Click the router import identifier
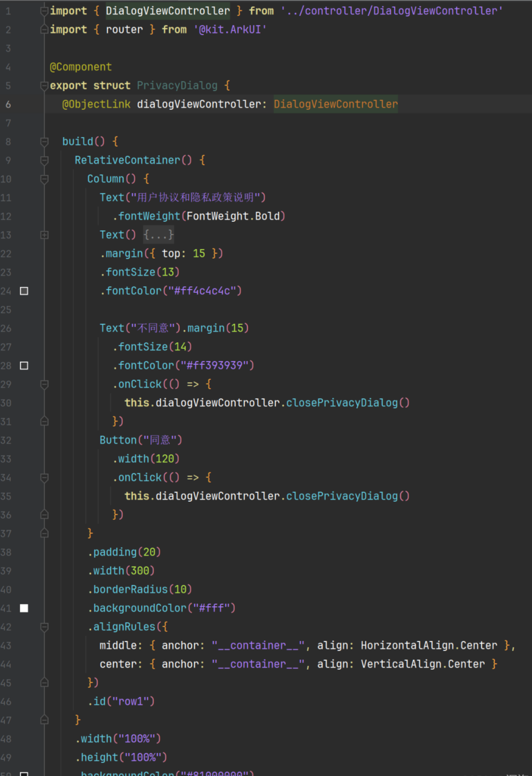This screenshot has height=776, width=532. [124, 30]
